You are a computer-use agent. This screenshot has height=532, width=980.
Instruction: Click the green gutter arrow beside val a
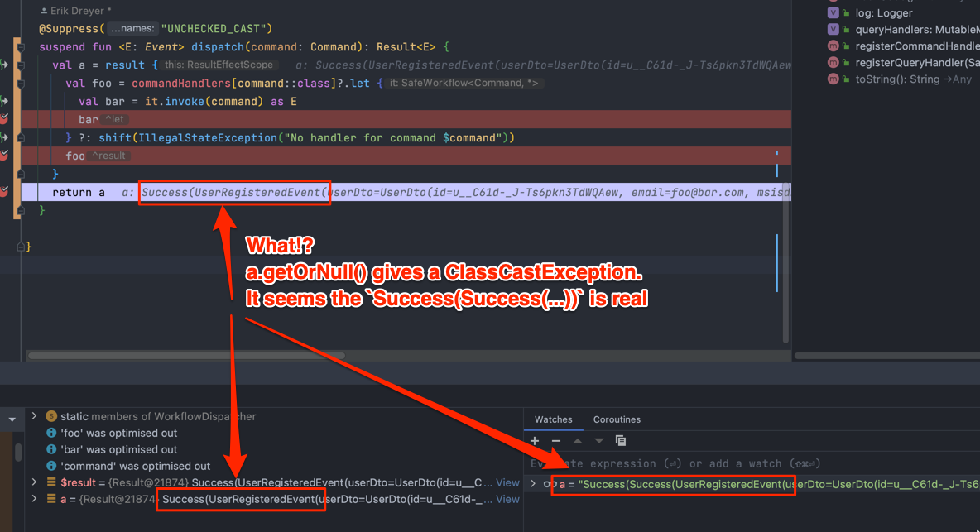point(7,64)
